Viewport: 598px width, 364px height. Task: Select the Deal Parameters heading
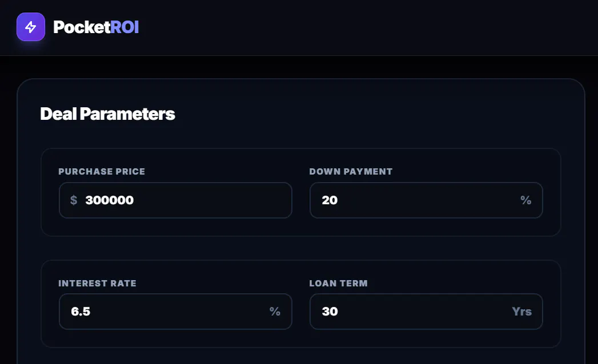tap(107, 114)
